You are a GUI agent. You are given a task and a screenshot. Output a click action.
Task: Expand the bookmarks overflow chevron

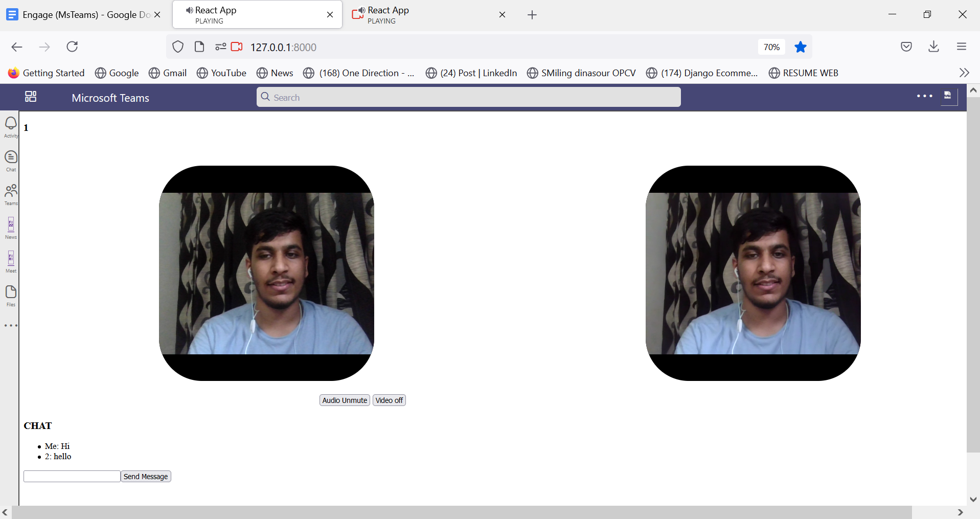coord(964,73)
